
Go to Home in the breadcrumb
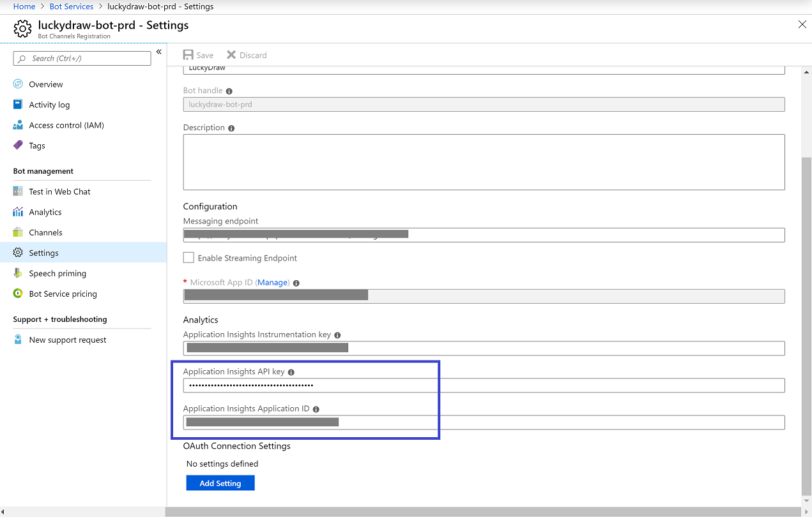(x=24, y=6)
